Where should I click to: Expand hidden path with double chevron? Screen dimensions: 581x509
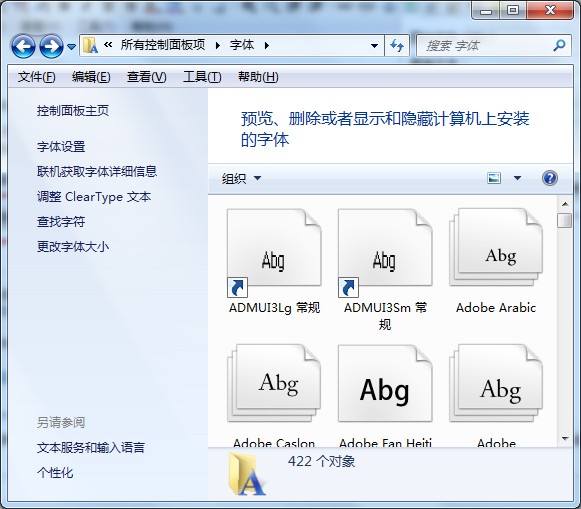pyautogui.click(x=108, y=45)
